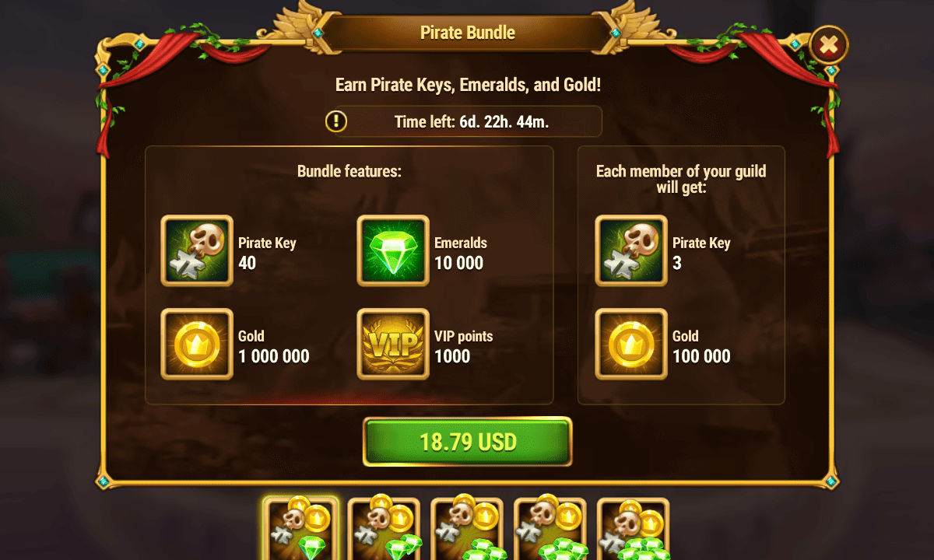Close the Pirate Bundle dialog
The width and height of the screenshot is (934, 560).
829,46
